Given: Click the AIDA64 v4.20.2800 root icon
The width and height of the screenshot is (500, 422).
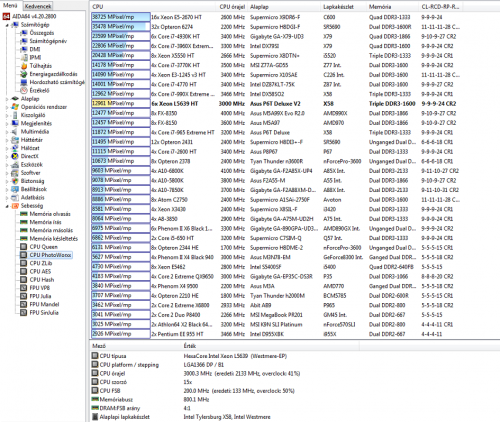Looking at the screenshot, I should tap(6, 16).
